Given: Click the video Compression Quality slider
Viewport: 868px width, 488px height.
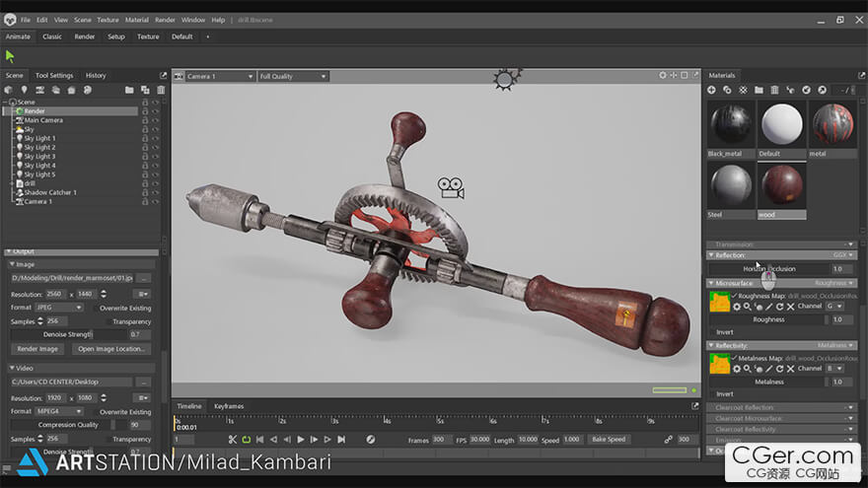Looking at the screenshot, I should coord(69,425).
